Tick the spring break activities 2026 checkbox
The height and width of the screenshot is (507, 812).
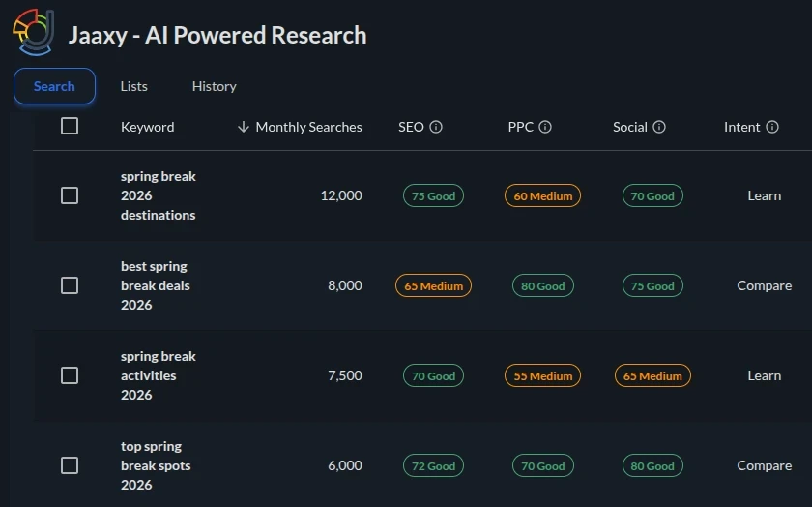[70, 375]
